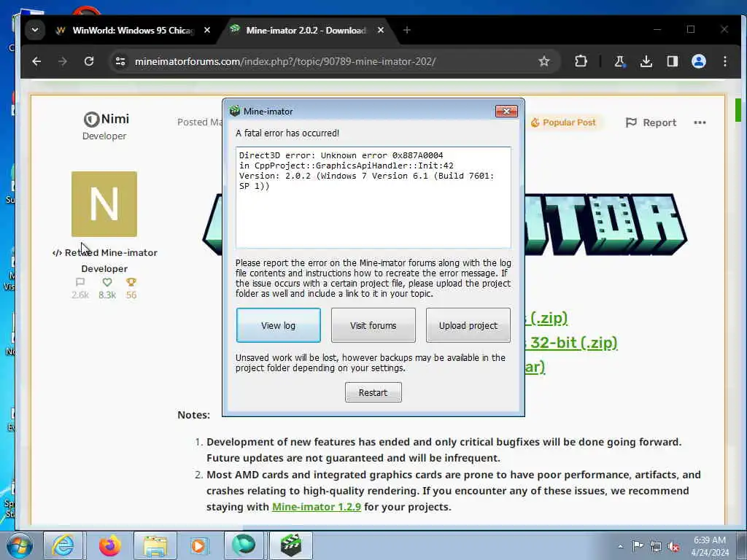Select the Mine-imator 2.0.2 Download tab

[x=306, y=30]
